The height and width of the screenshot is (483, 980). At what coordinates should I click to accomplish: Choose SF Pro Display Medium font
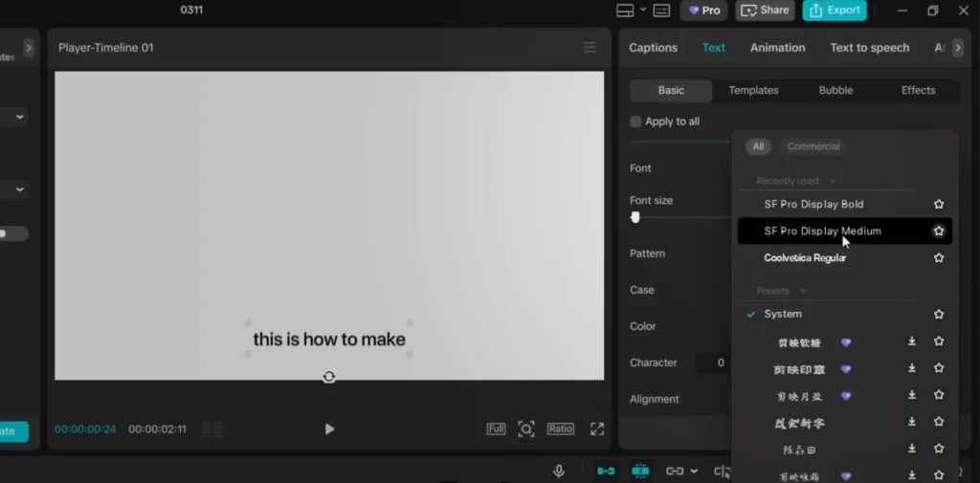point(844,231)
